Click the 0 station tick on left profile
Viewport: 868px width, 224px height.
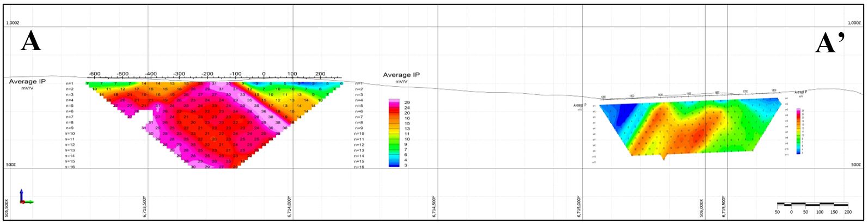pos(264,74)
